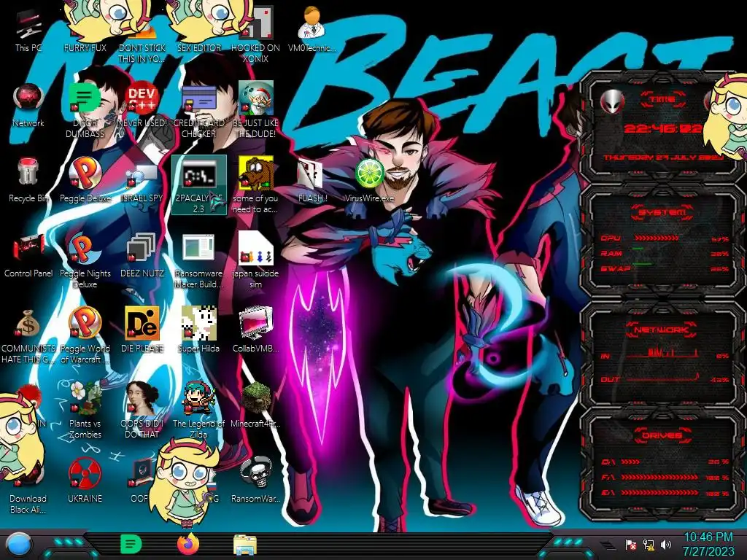The height and width of the screenshot is (560, 747).
Task: Select the RansomWar... skull headphones icon
Action: coord(255,481)
